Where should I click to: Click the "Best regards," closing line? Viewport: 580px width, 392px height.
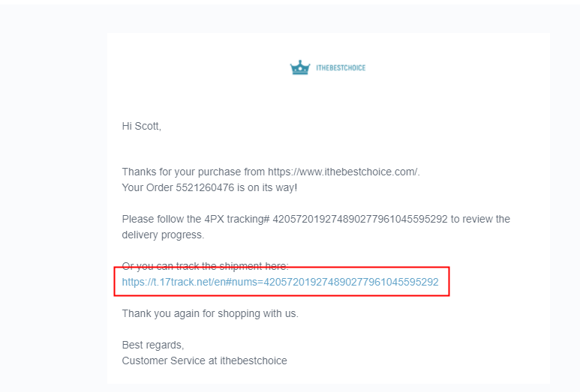[x=152, y=345]
